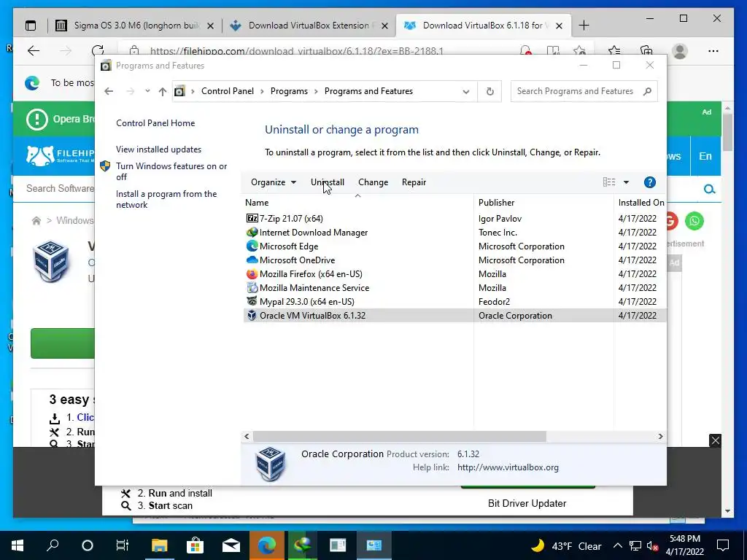Click the Edge browser back arrow
Image resolution: width=747 pixels, height=560 pixels.
coord(34,50)
